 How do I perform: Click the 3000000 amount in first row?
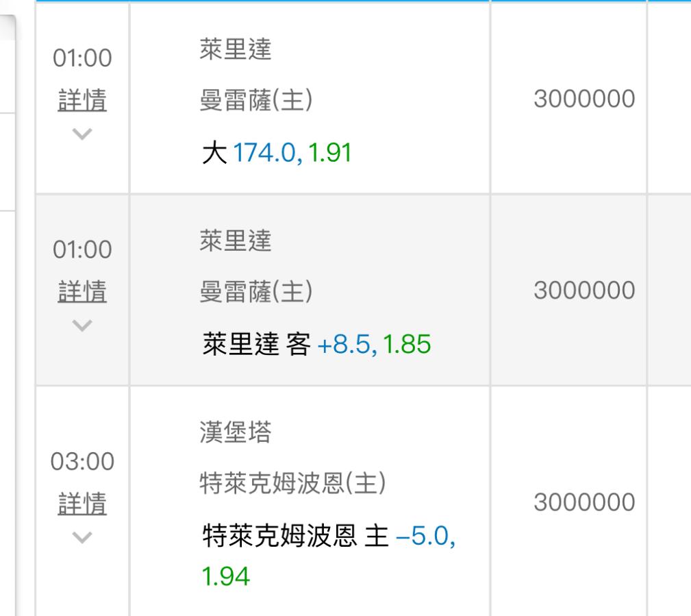584,99
